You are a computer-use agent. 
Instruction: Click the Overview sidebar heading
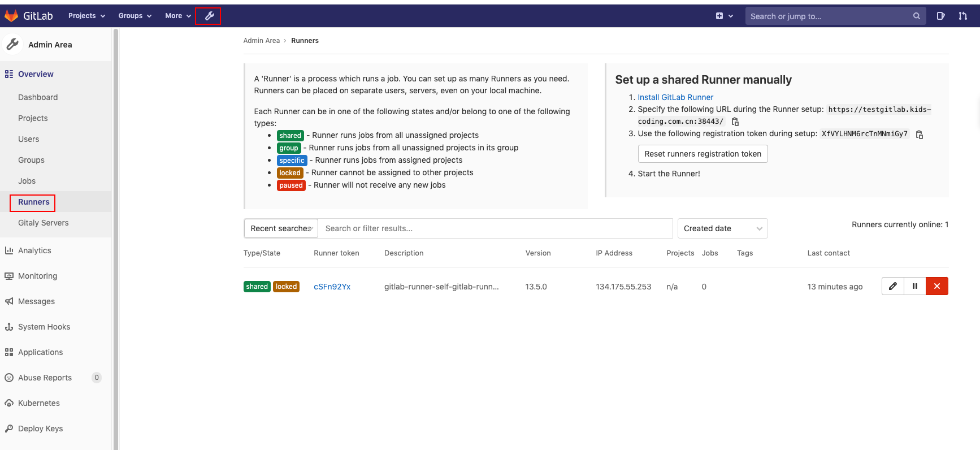click(36, 74)
